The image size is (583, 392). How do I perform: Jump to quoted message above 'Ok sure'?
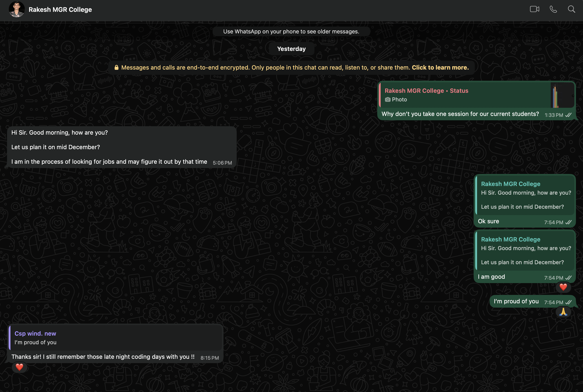pos(525,195)
